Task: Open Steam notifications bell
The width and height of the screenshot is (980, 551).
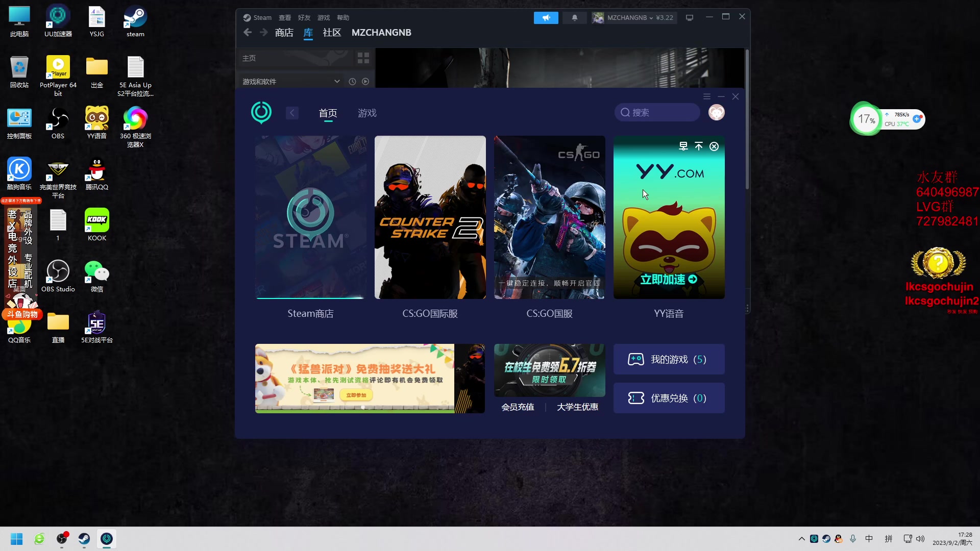Action: (575, 18)
